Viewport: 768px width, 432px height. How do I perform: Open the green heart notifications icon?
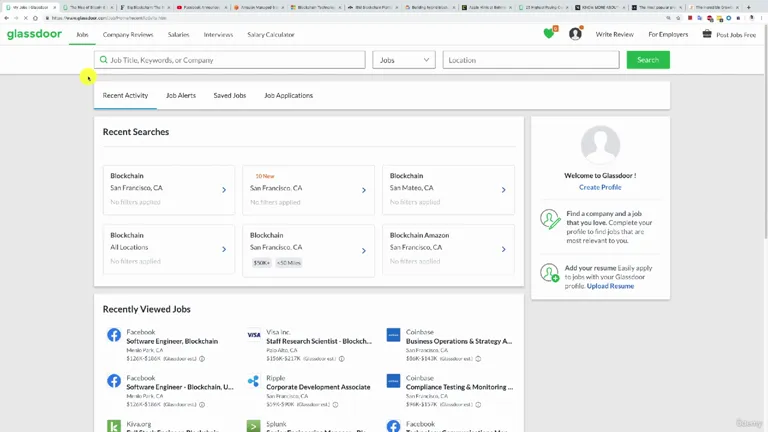coord(550,33)
